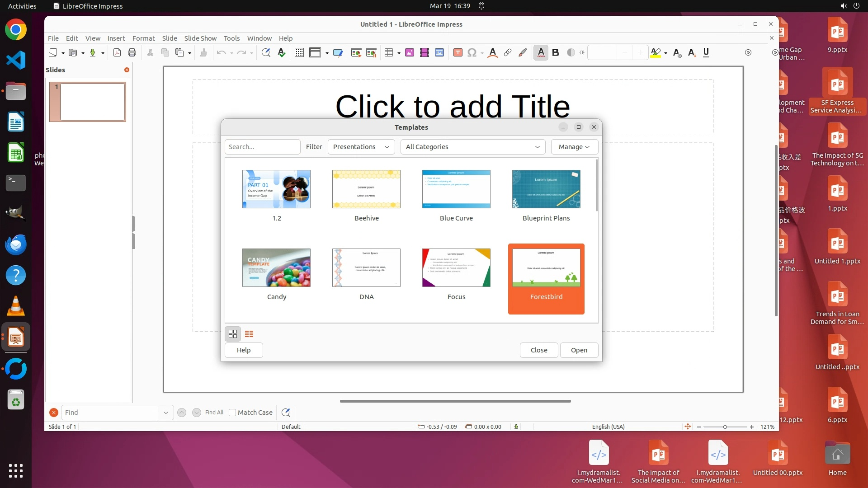The image size is (868, 488).
Task: Open the Slide Show menu
Action: (200, 38)
